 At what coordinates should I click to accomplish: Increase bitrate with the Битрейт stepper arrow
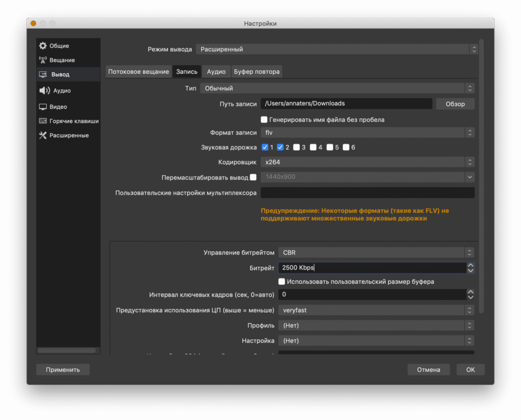click(x=471, y=265)
